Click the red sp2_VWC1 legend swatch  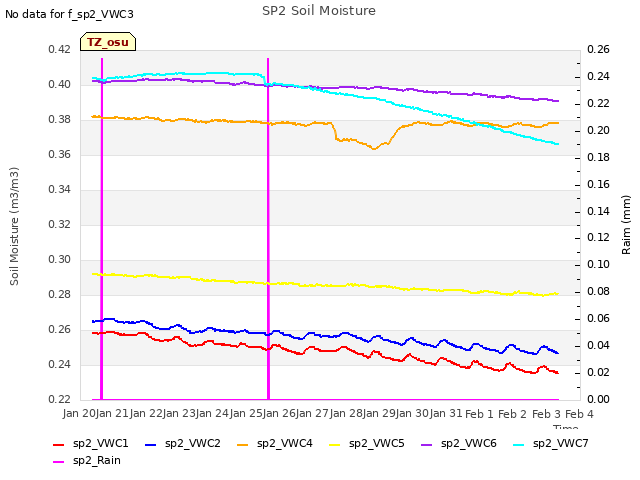tap(59, 444)
